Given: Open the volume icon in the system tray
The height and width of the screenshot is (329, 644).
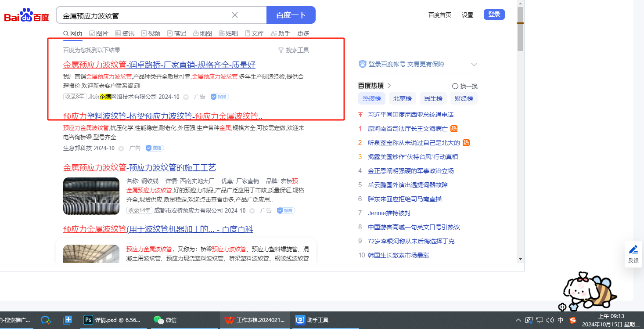Looking at the screenshot, I should tap(550, 320).
